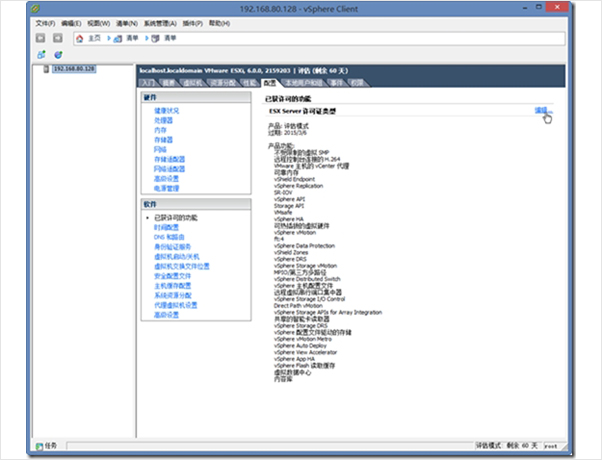Switch to the 本地用户和组 tab
Screen dimensions: 602x460
304,83
